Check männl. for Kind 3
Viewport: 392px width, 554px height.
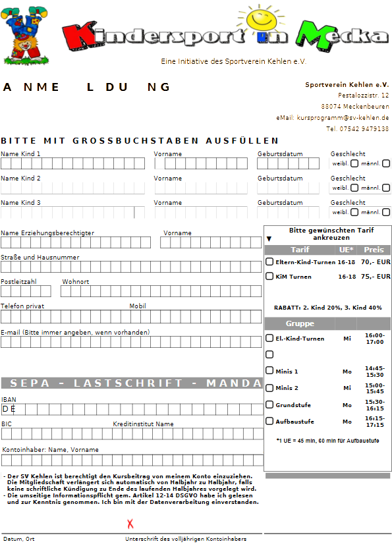(386, 212)
